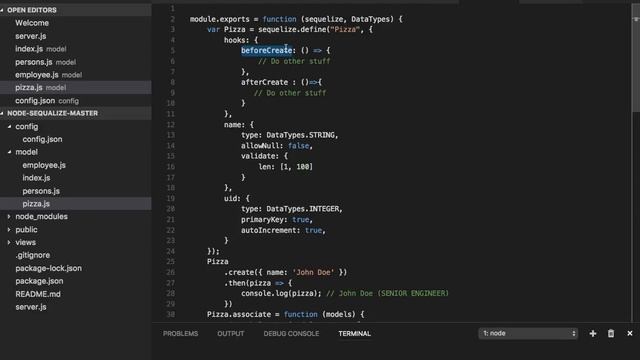Click DataTypes.STRING on line 13
This screenshot has width=640, height=360.
300,135
